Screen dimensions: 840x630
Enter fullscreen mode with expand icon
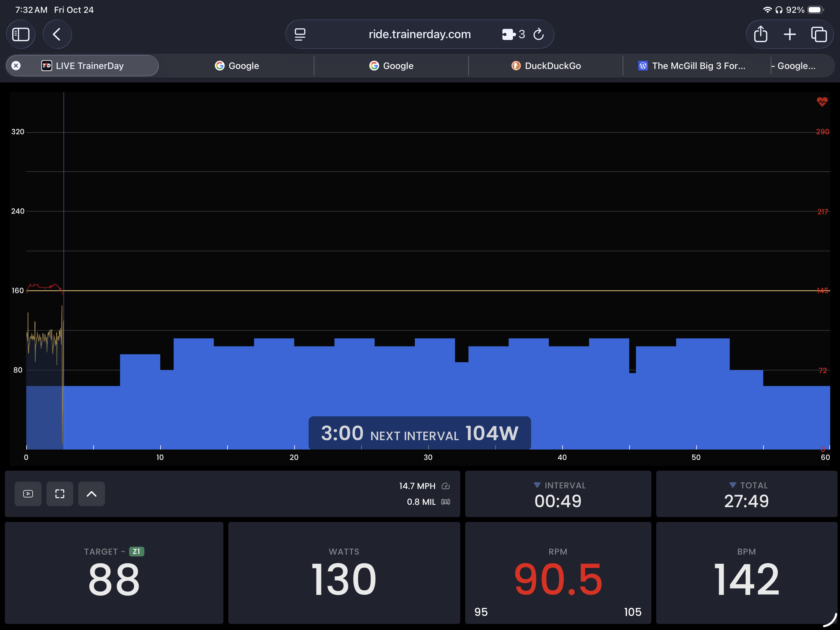60,494
